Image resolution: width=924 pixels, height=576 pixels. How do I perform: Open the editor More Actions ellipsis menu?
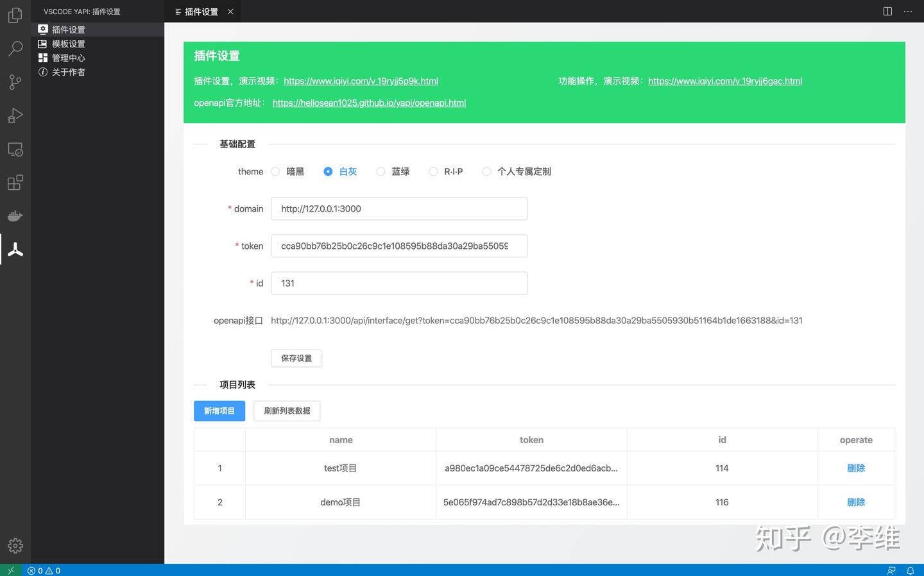coord(908,11)
